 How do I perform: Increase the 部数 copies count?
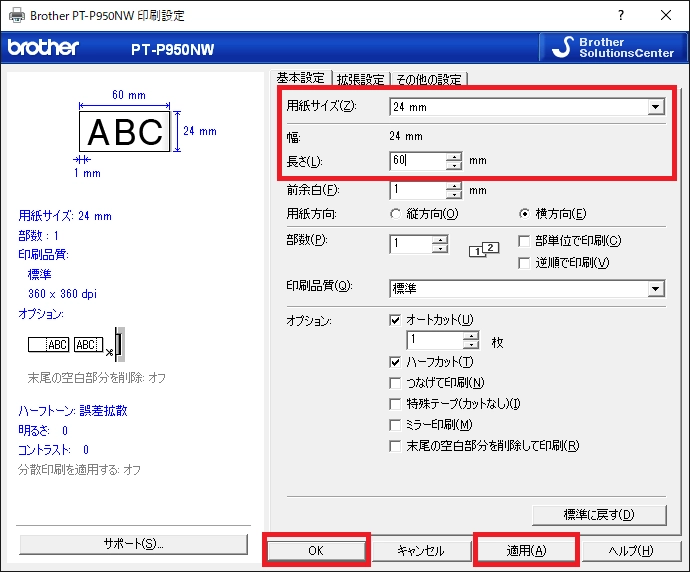440,239
